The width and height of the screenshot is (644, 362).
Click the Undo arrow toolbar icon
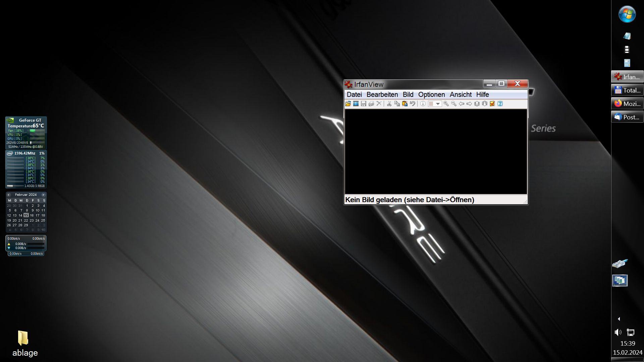coord(412,104)
